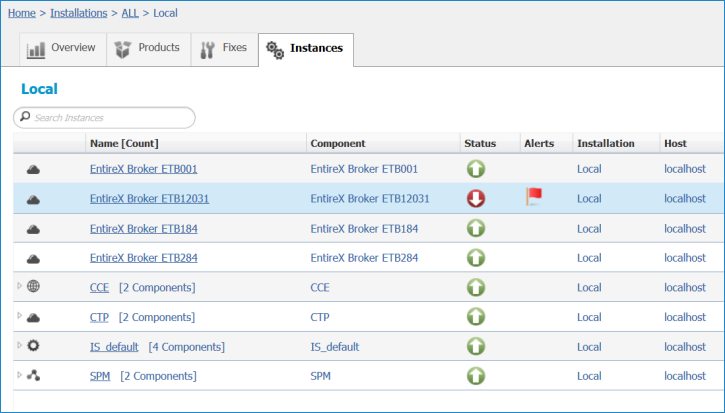The width and height of the screenshot is (725, 413).
Task: Expand the CTP instance row
Action: (19, 315)
